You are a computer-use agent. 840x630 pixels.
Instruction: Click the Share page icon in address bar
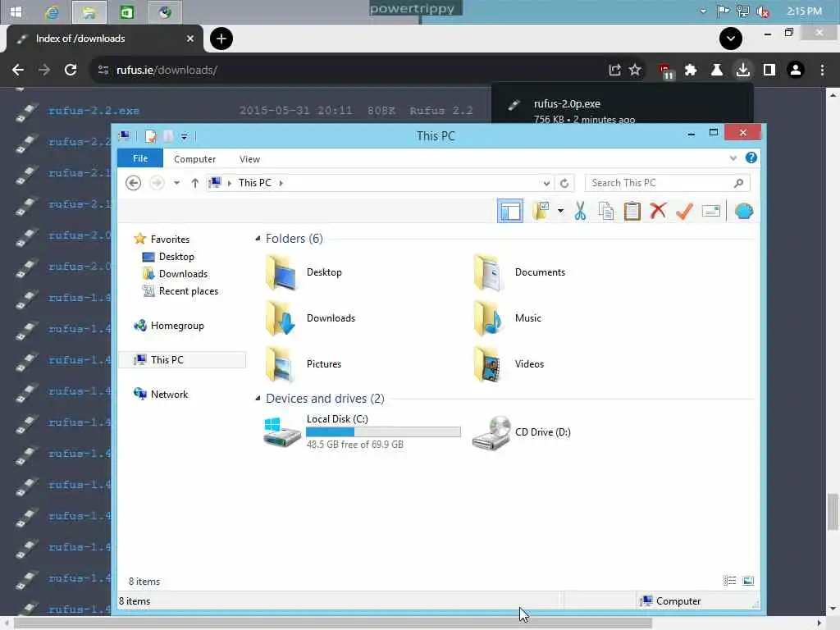pos(614,71)
